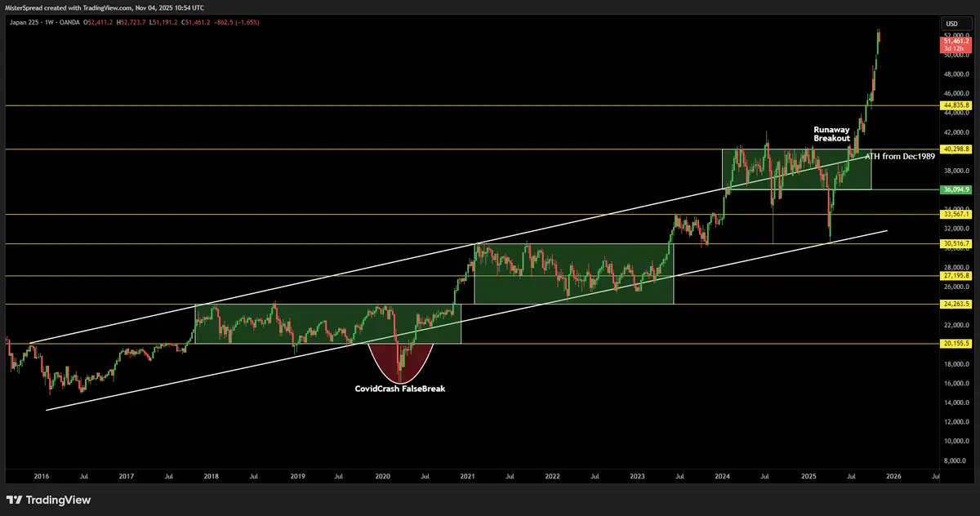
Task: Select the 30,516.7 price level label
Action: coord(956,243)
